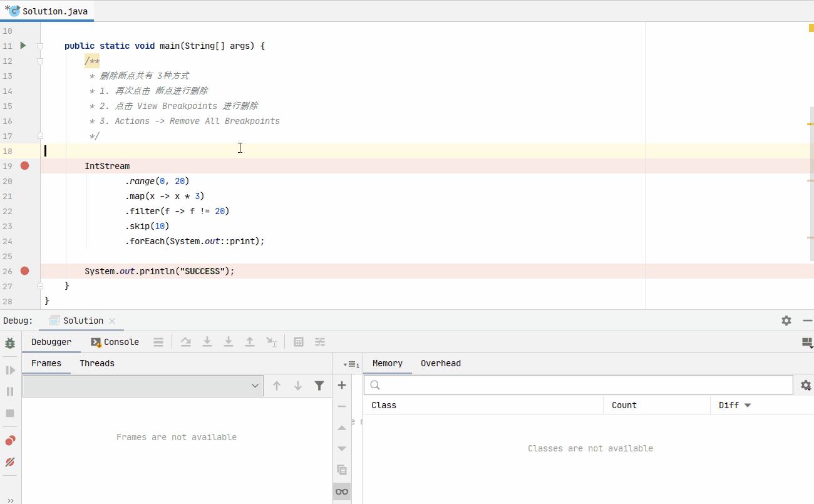The image size is (814, 504).
Task: Add a new watch with plus icon
Action: coord(342,386)
